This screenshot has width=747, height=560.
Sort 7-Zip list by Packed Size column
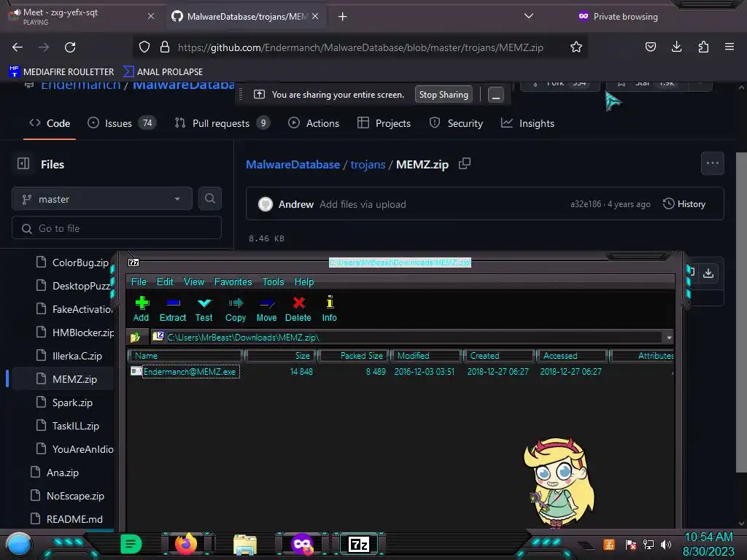[354, 356]
